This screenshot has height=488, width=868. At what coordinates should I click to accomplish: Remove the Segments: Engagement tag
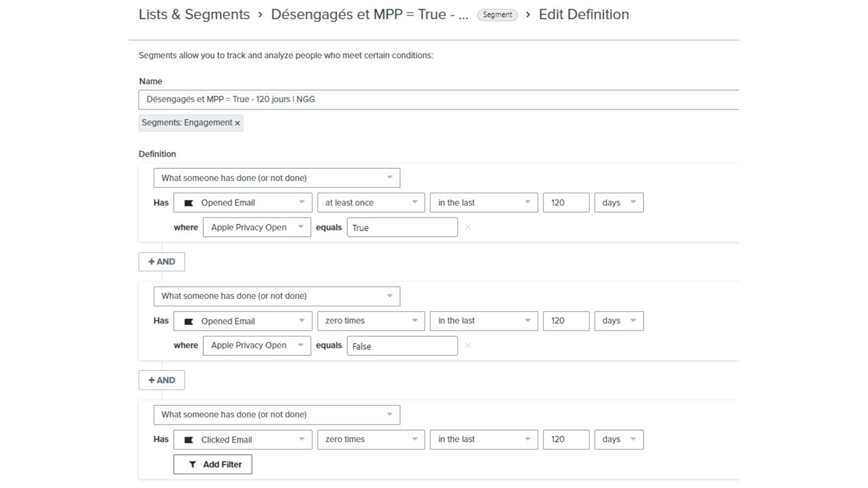238,123
